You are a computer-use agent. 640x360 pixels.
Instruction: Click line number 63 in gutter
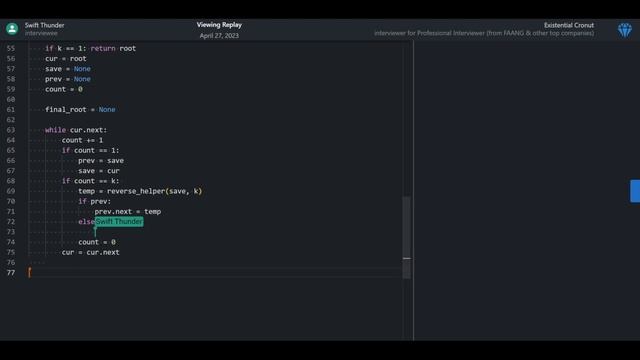coord(11,130)
